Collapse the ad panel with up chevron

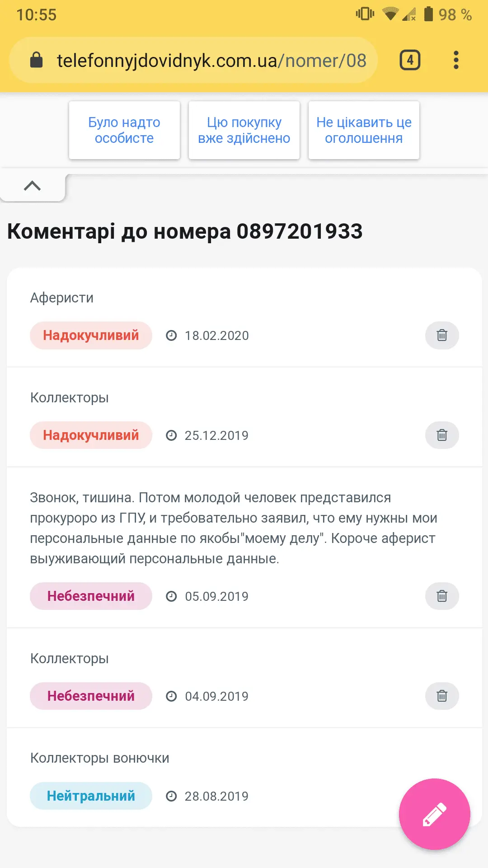(x=32, y=186)
